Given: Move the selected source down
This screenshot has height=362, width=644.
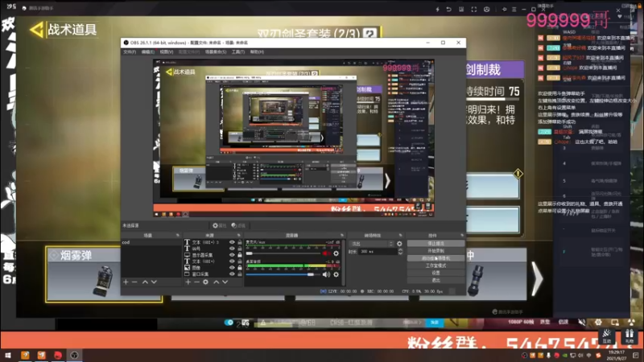Looking at the screenshot, I should pyautogui.click(x=225, y=282).
